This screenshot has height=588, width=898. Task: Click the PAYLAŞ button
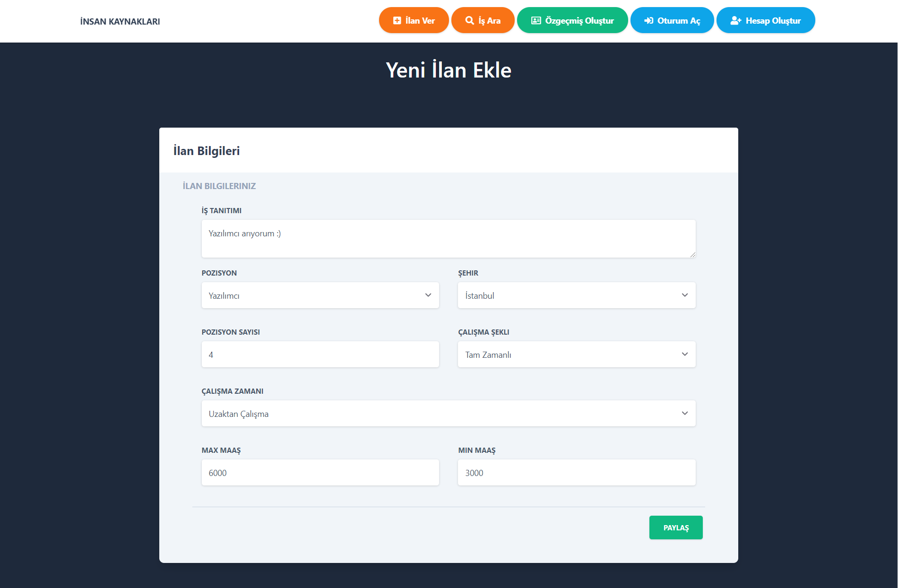click(676, 527)
